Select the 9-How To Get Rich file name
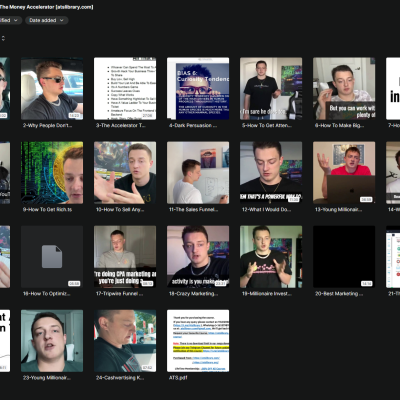The image size is (400, 400). click(x=47, y=209)
